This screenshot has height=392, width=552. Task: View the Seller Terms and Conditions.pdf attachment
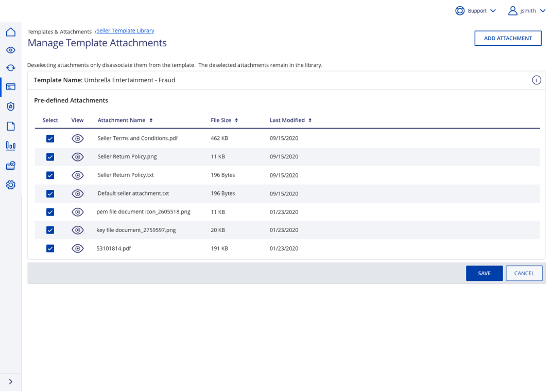tap(77, 138)
